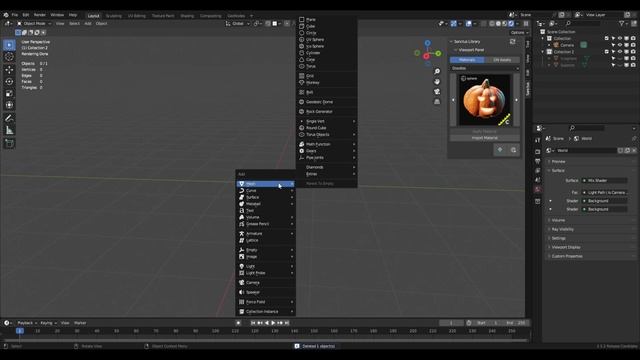Collapse the Sanctus Library panel
The width and height of the screenshot is (640, 360).
[451, 42]
